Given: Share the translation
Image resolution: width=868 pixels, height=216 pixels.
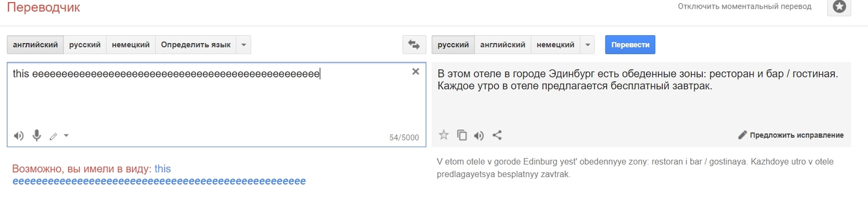Looking at the screenshot, I should click(x=497, y=135).
